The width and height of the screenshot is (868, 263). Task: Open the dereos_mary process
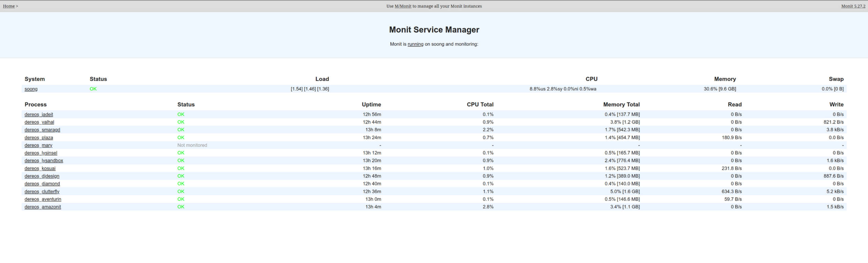[38, 145]
